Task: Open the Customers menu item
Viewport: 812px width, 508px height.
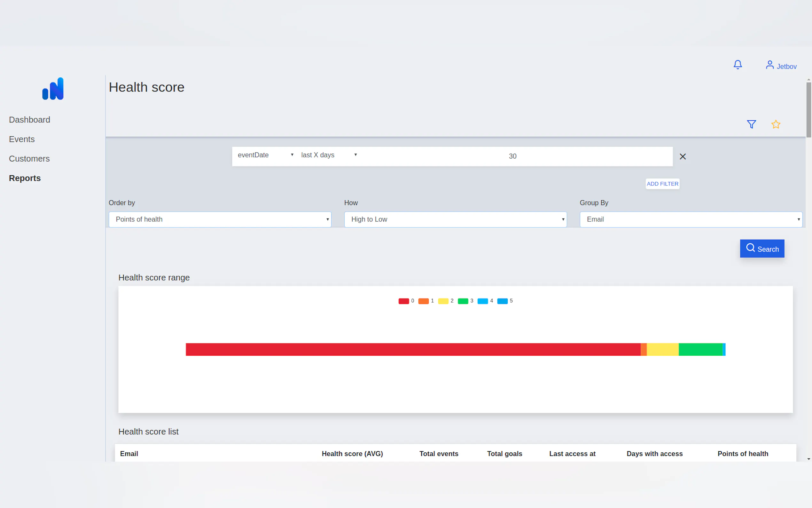Action: [29, 159]
